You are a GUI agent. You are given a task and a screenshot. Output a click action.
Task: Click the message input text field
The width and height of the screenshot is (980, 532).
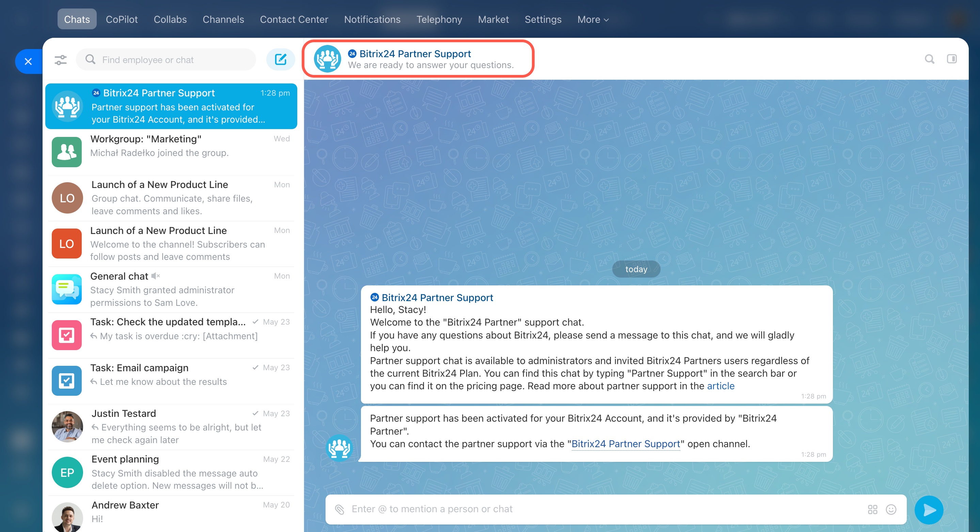click(x=601, y=509)
